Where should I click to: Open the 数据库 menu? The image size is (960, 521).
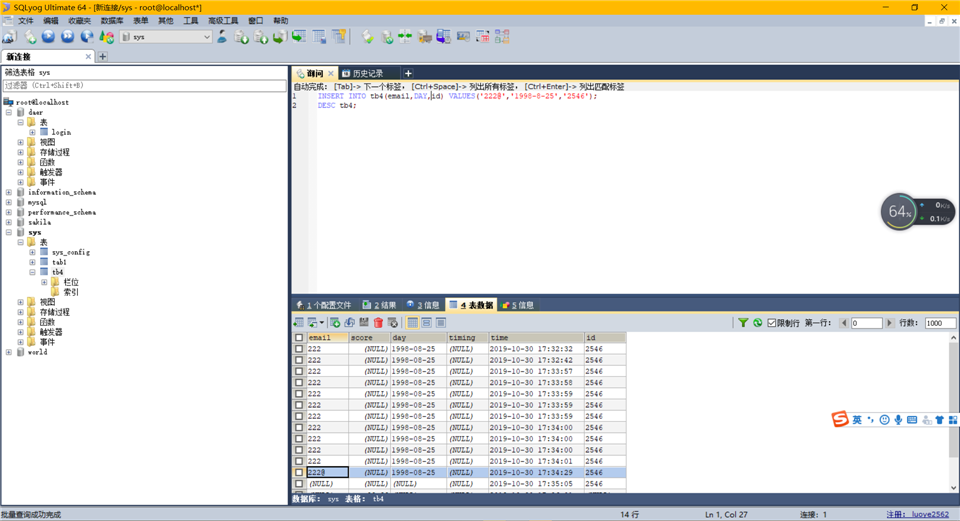click(x=111, y=21)
